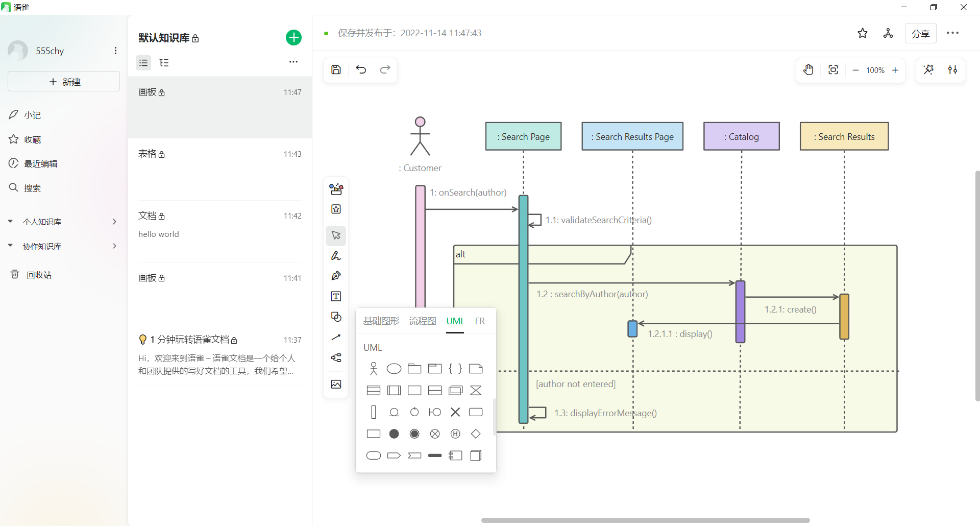Viewport: 980px width, 526px height.
Task: Redo the canvas action
Action: (x=385, y=70)
